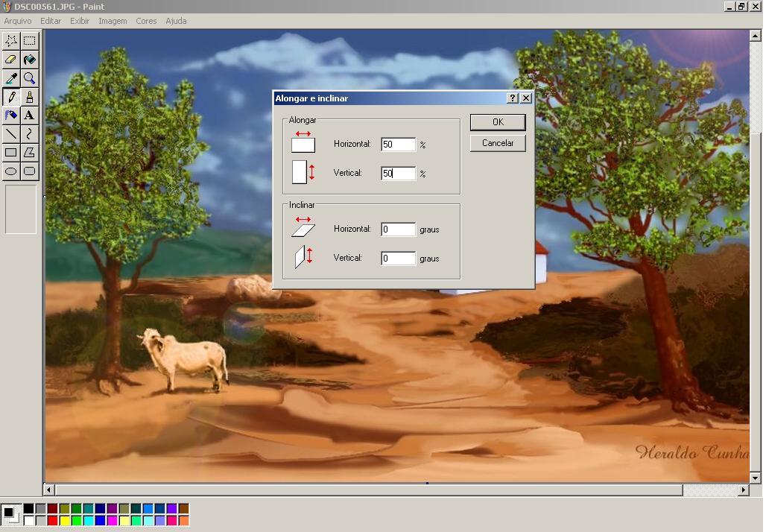The image size is (766, 532).
Task: Open the Exibir menu
Action: 80,21
